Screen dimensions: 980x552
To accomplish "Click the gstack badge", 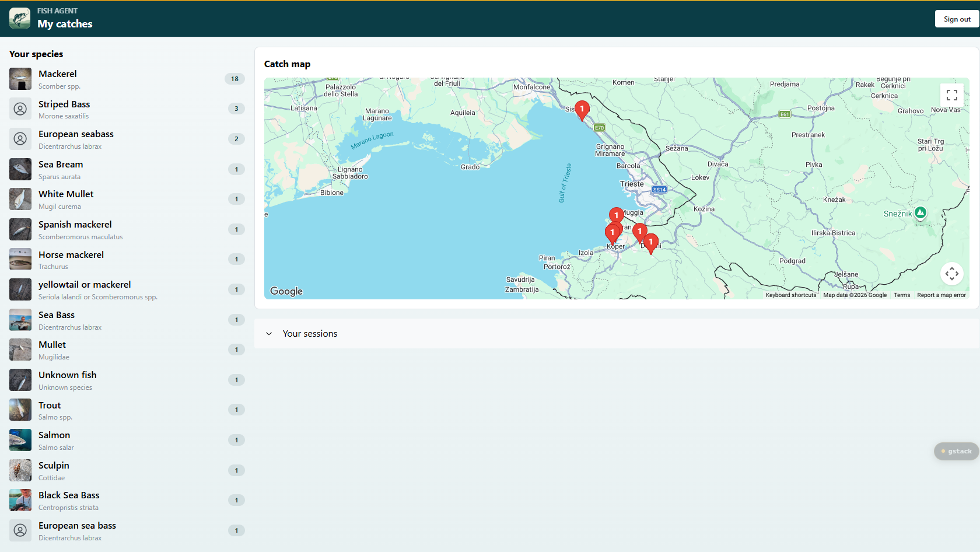I will pyautogui.click(x=957, y=451).
